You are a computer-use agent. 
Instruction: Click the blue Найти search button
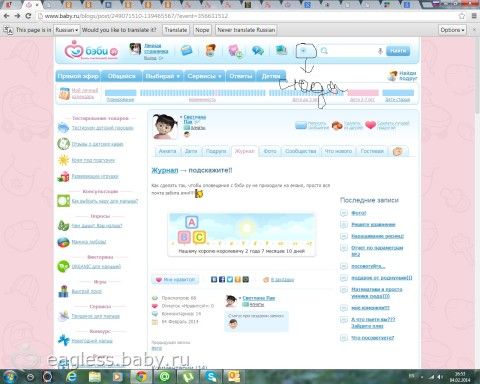(x=398, y=51)
